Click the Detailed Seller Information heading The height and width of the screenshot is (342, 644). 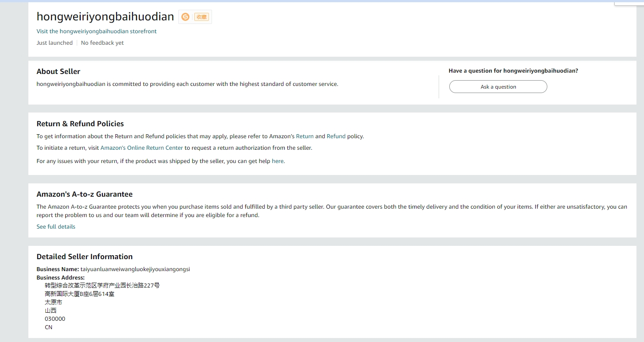pos(84,256)
